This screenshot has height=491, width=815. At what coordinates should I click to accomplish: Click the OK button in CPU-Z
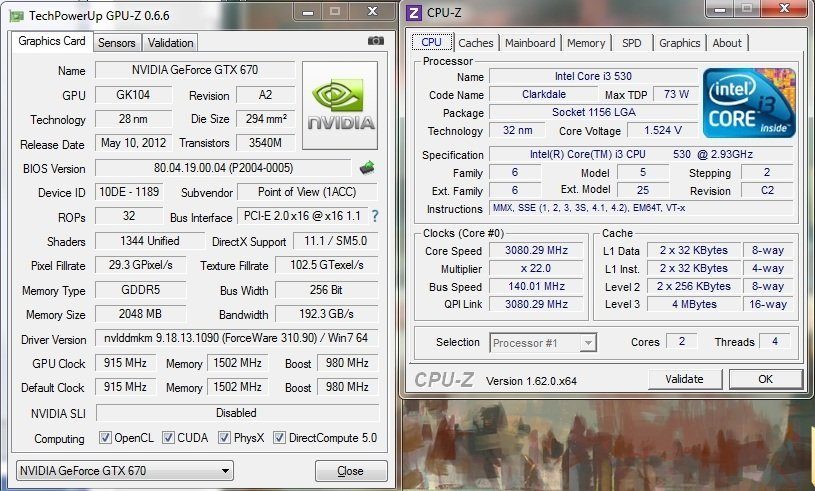(765, 379)
